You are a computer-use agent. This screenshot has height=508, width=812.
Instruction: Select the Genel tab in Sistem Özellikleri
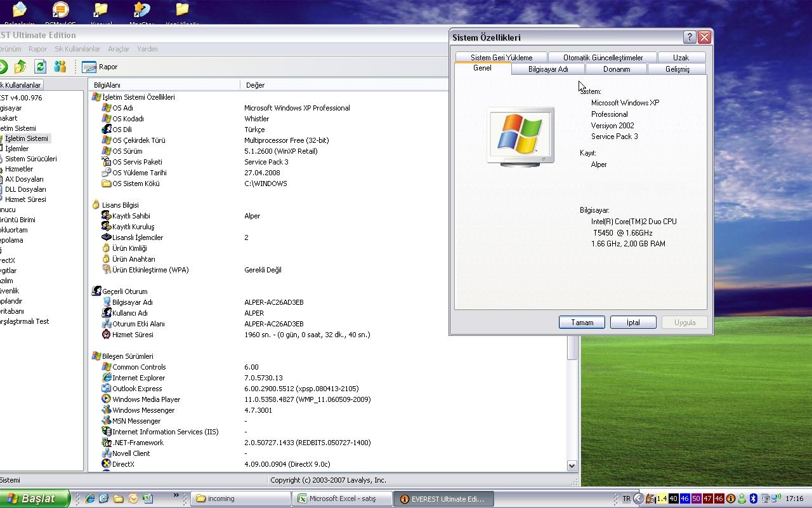[x=482, y=68]
